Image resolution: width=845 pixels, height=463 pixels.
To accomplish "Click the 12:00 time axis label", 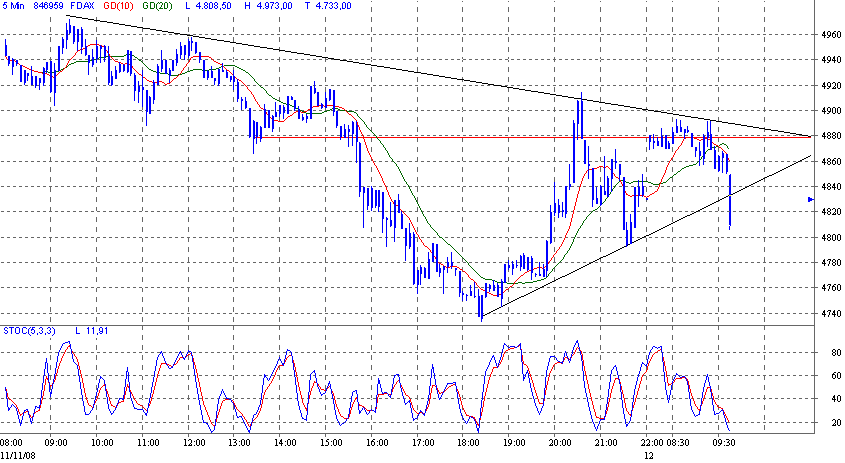I will [x=193, y=443].
